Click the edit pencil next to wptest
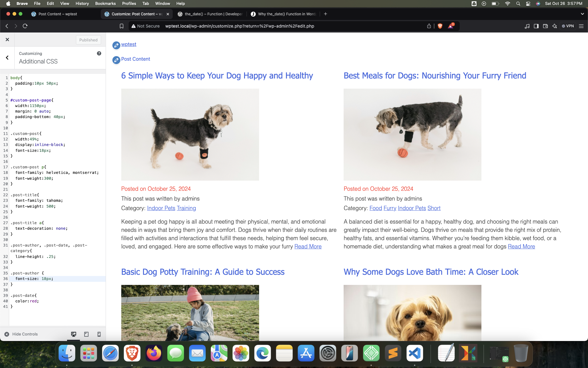This screenshot has height=368, width=588. [x=116, y=45]
